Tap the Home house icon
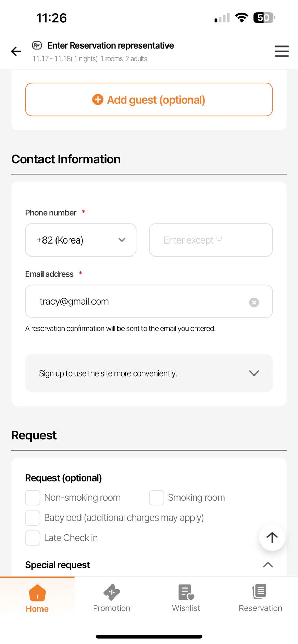The width and height of the screenshot is (298, 644). (x=37, y=593)
